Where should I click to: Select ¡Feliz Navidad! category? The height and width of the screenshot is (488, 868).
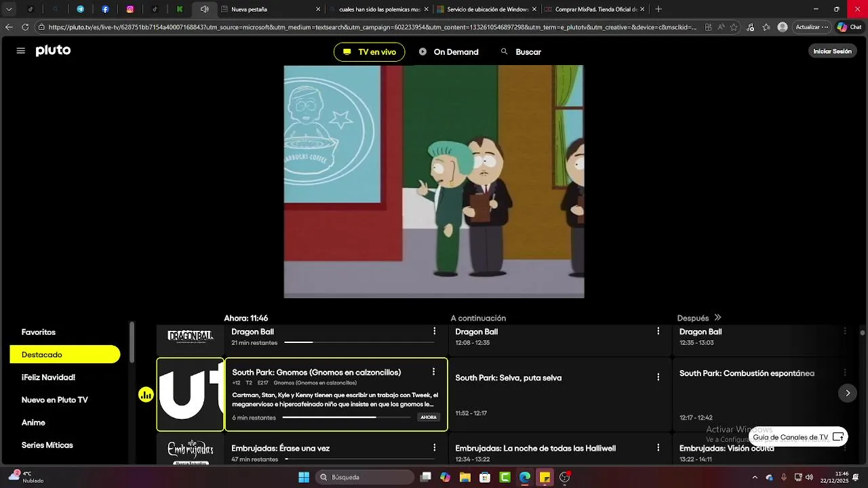pos(48,378)
